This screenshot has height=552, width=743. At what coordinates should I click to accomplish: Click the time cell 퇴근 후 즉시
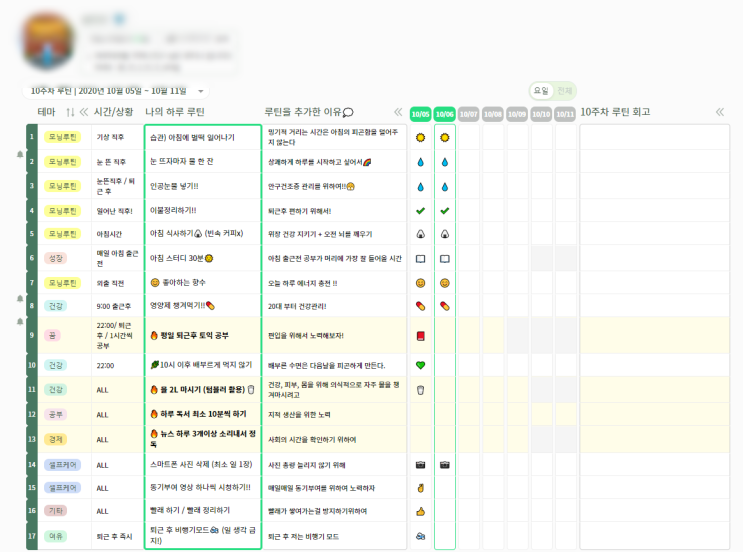[x=117, y=536]
